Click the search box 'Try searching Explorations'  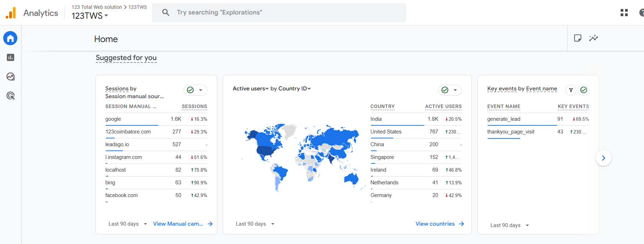279,13
